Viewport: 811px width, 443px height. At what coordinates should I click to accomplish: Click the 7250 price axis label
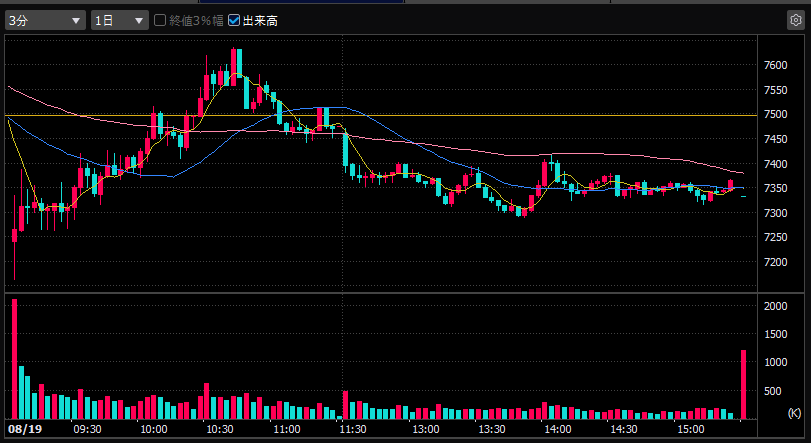pos(775,237)
